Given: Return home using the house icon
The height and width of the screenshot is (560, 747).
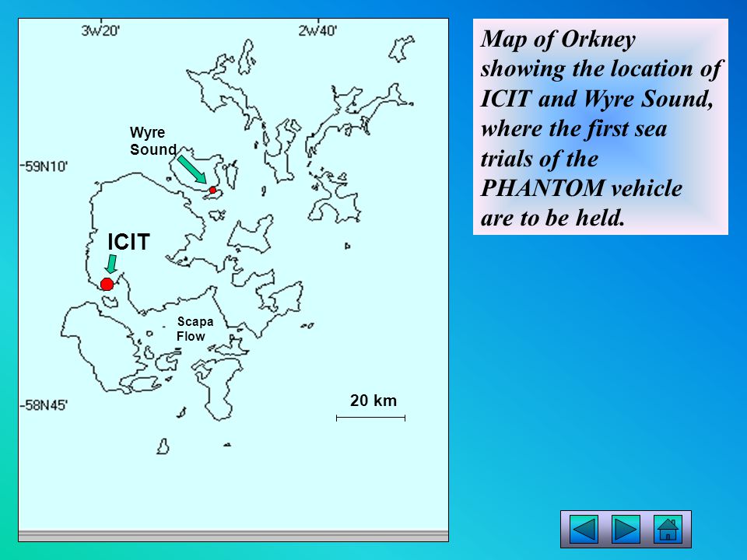Looking at the screenshot, I should [668, 529].
